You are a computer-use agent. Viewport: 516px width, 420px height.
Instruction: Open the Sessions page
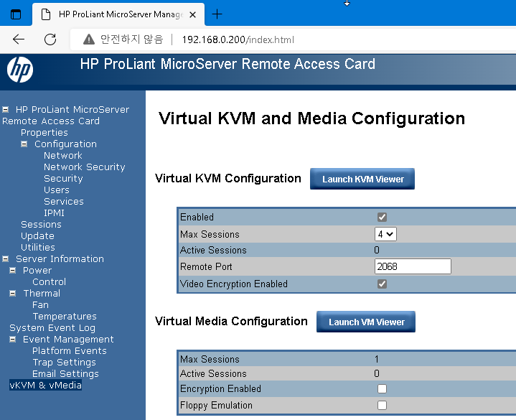tap(41, 225)
